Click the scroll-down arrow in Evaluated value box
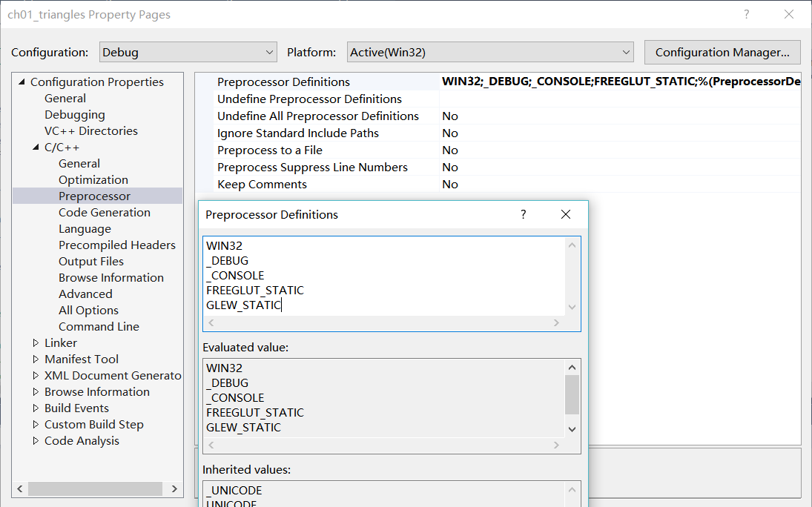The image size is (812, 507). [x=572, y=428]
